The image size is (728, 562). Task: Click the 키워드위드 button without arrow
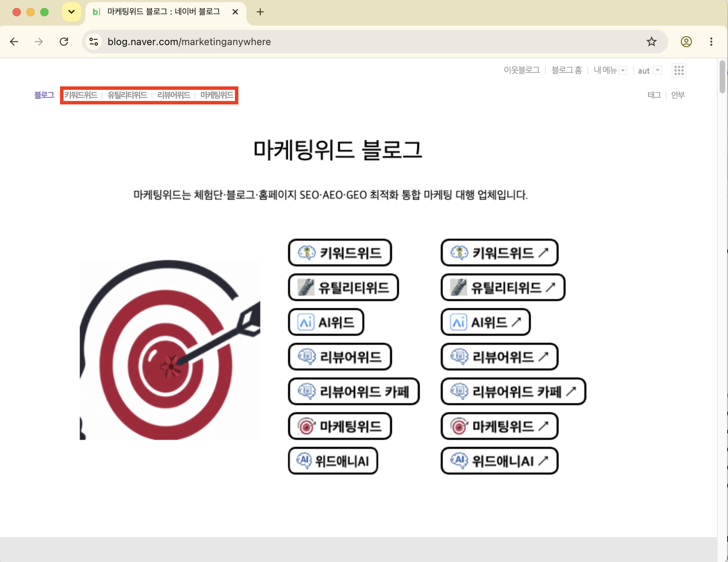(x=340, y=253)
